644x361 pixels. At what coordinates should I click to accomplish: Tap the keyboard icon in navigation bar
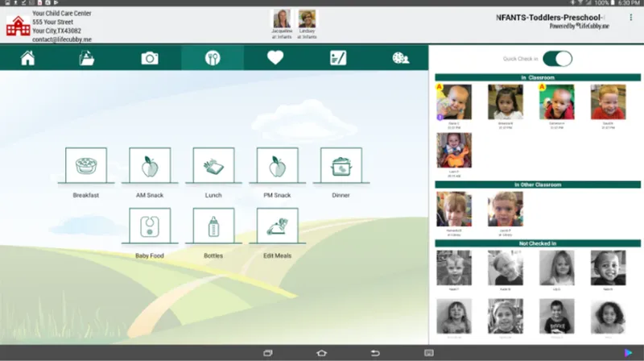tap(429, 353)
